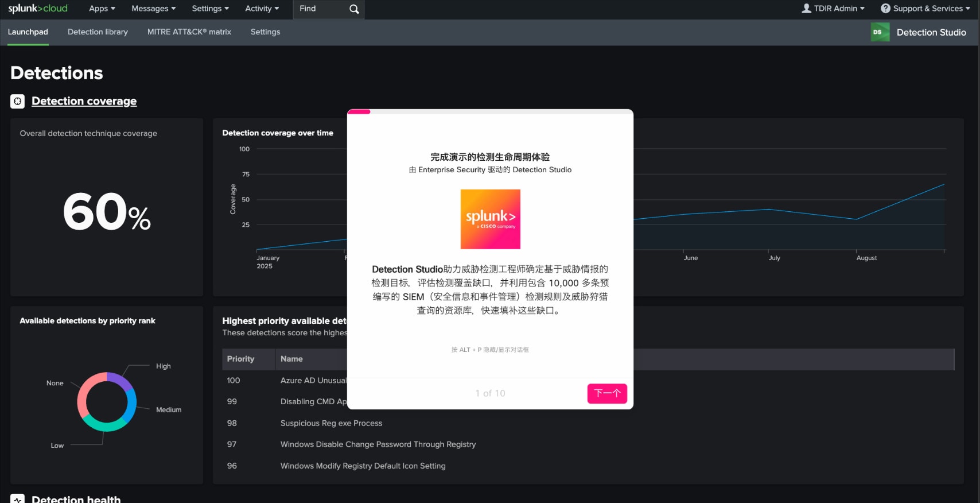Viewport: 980px width, 503px height.
Task: Click the priority 96 cell
Action: [232, 466]
